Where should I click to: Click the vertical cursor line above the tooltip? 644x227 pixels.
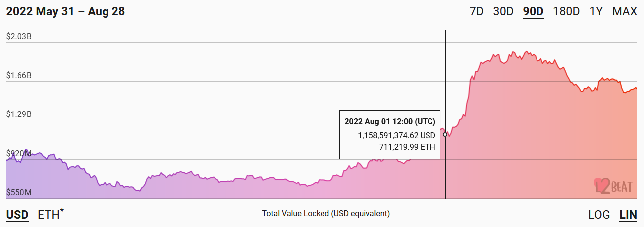[x=445, y=70]
